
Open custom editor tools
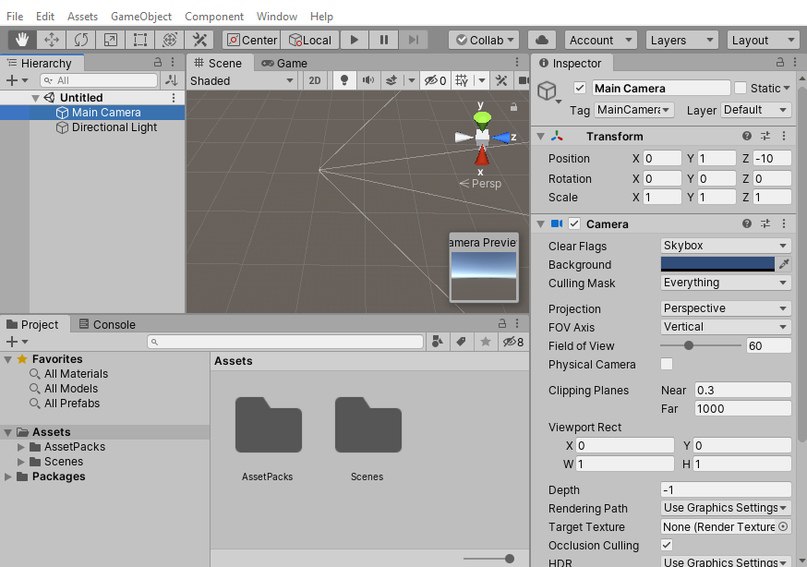pos(199,40)
